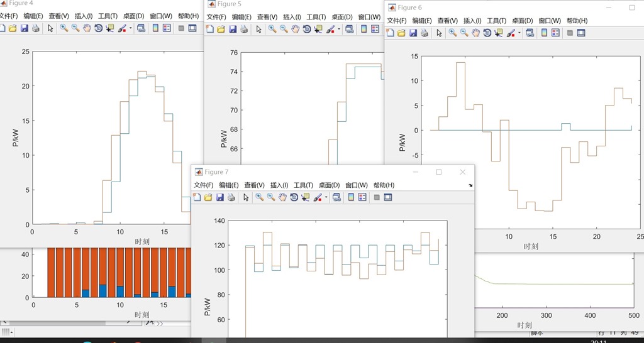Select Data Cursor tool in Figure 7

pyautogui.click(x=305, y=197)
